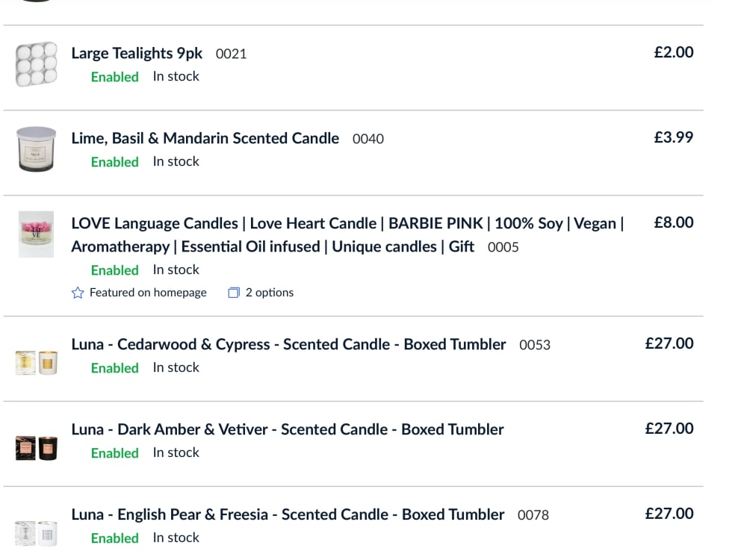The width and height of the screenshot is (747, 560).
Task: Click LOVE Language Candles pink thumbnail
Action: pos(36,234)
